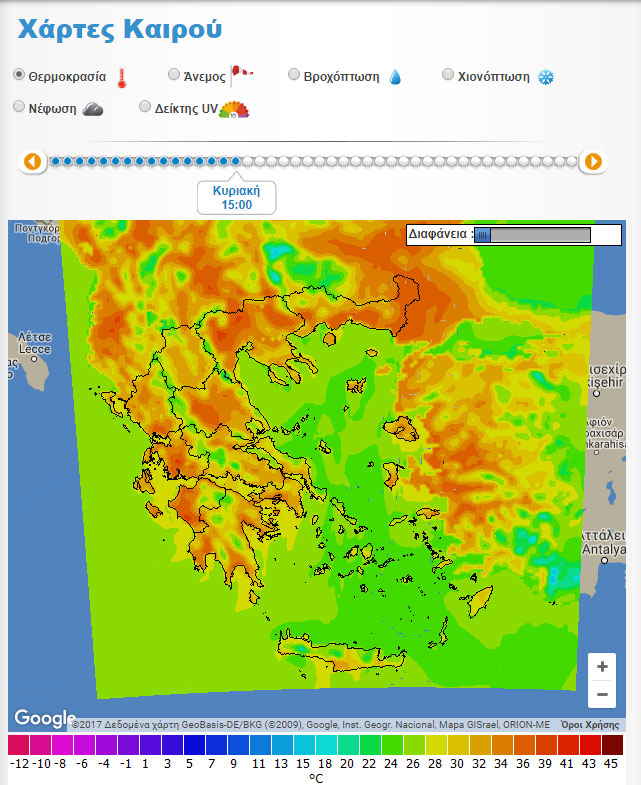Screen dimensions: 641x785
Task: Click the last timeline dot on the right
Action: (571, 161)
